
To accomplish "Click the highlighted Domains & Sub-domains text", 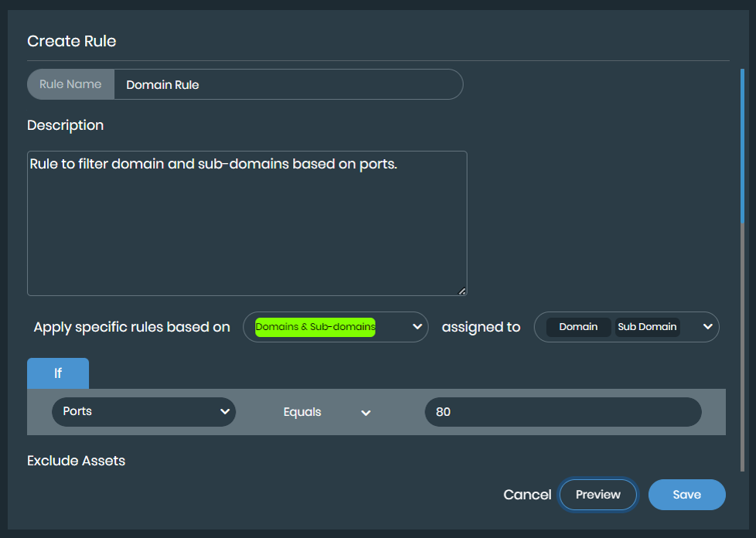I will [315, 327].
